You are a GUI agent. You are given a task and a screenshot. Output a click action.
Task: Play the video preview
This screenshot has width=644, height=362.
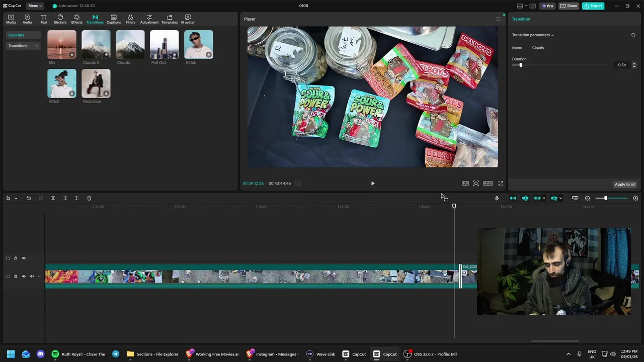tap(373, 184)
